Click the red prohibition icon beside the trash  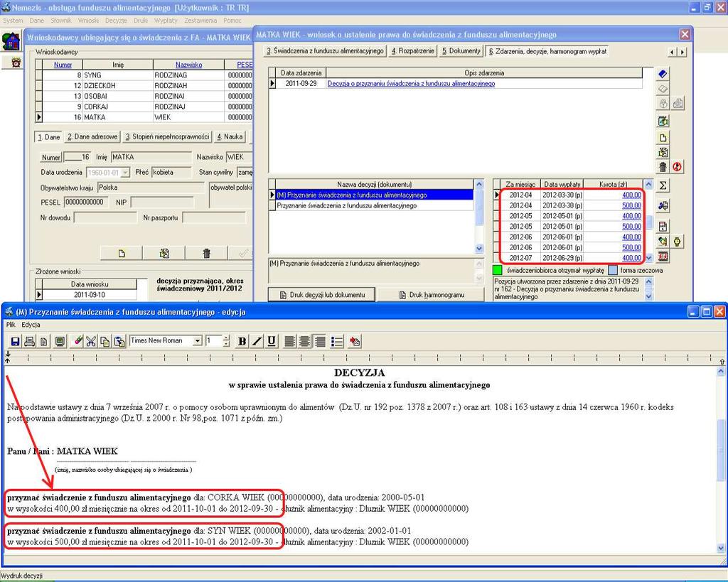coord(678,166)
